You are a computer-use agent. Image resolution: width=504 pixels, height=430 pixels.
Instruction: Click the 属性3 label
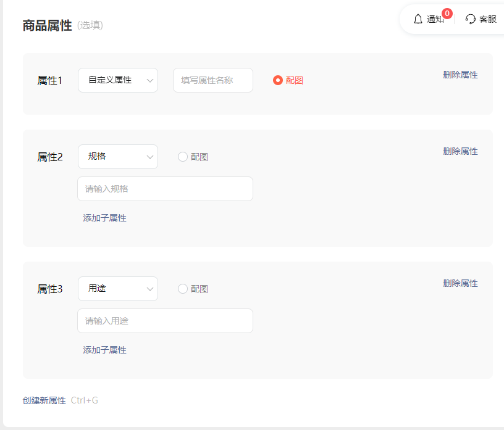(x=50, y=289)
